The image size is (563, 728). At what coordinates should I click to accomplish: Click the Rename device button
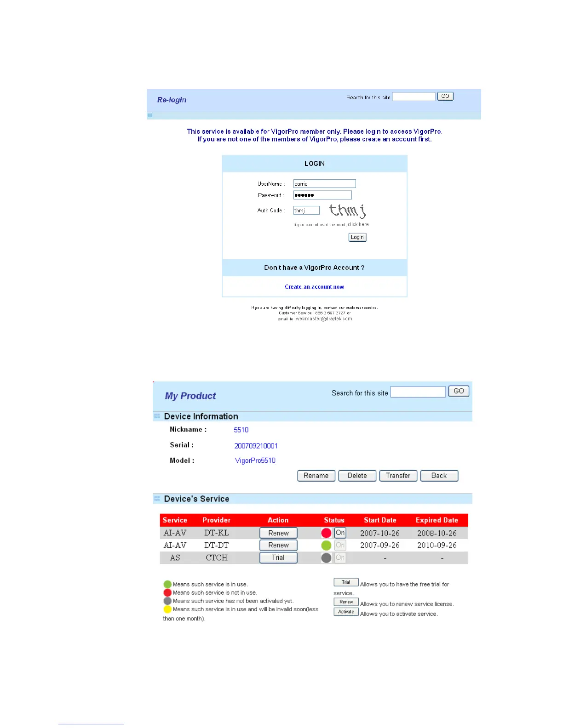(x=316, y=476)
